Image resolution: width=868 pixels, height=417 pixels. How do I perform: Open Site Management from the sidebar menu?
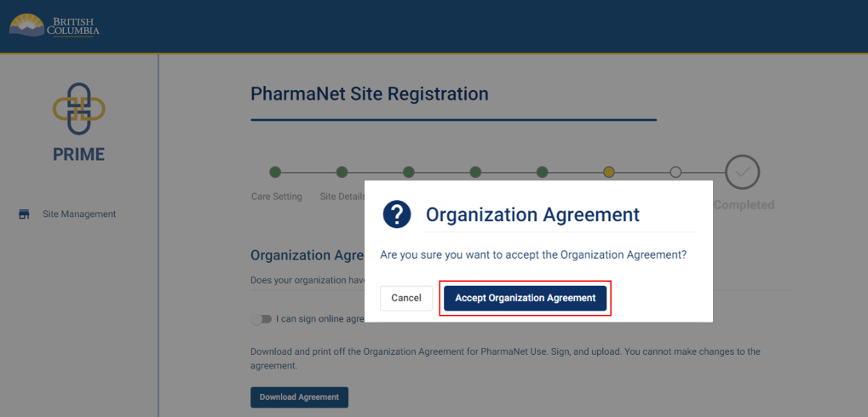(x=79, y=214)
